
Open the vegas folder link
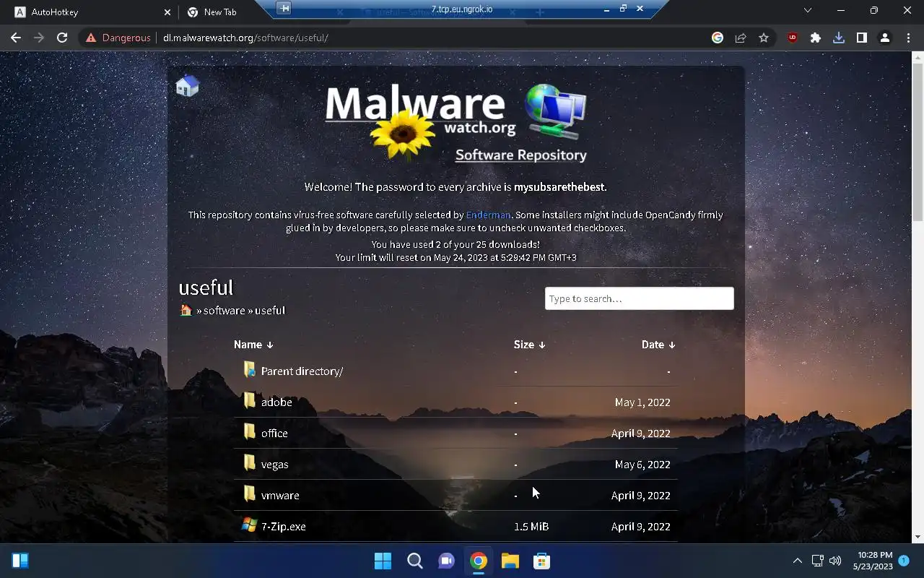pyautogui.click(x=274, y=464)
